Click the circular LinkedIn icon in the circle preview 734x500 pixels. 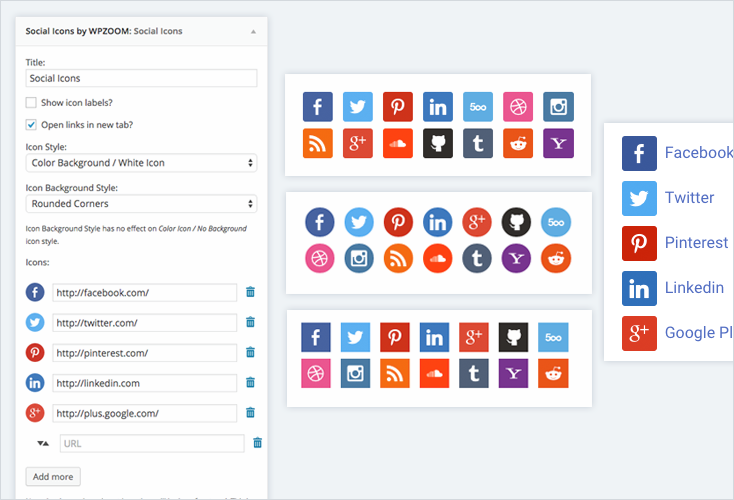coord(438,222)
